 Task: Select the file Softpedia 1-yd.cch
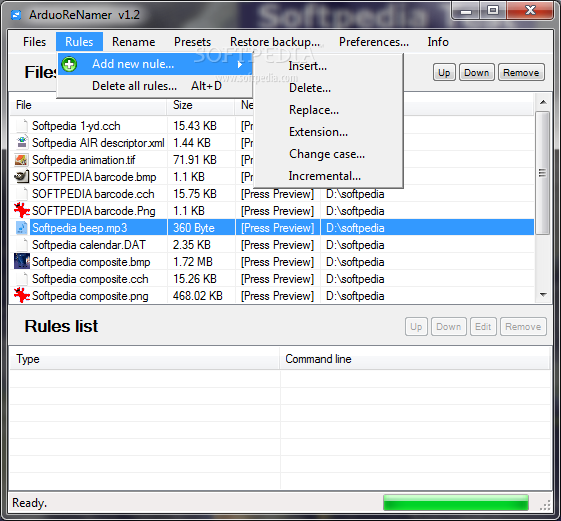76,126
